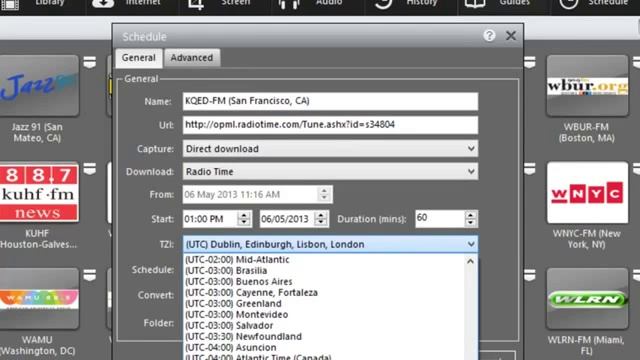Collapse the TZI timezone dropdown
The image size is (640, 360).
[x=471, y=244]
